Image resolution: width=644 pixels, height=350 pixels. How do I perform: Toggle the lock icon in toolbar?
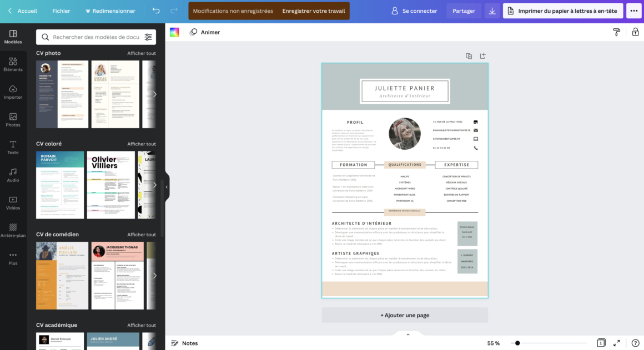coord(635,32)
